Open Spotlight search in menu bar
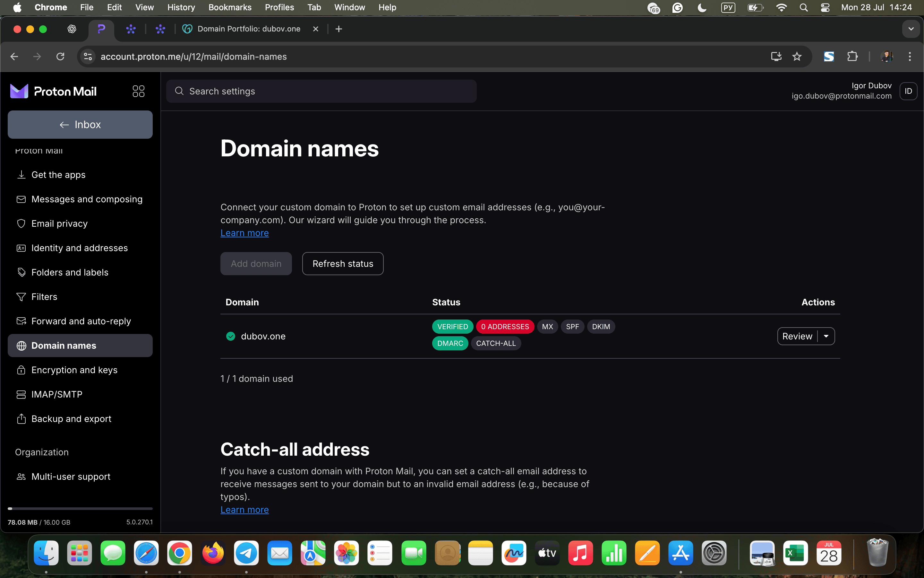Viewport: 924px width, 578px height. click(803, 8)
